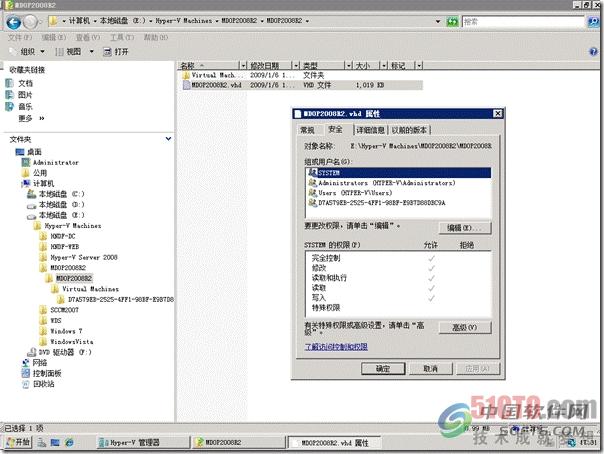Open the help question-mark icon

593,52
